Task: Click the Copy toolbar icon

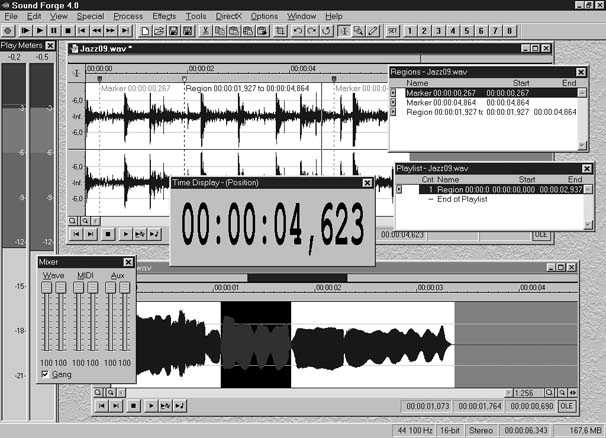Action: [220, 31]
